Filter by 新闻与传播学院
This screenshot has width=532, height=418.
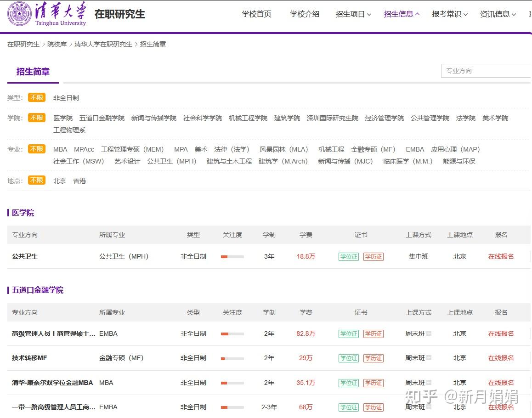tap(154, 118)
